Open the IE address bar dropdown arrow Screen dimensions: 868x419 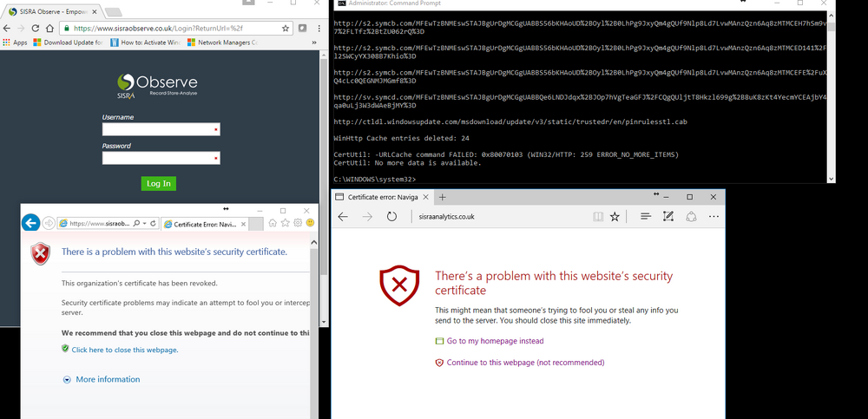144,224
